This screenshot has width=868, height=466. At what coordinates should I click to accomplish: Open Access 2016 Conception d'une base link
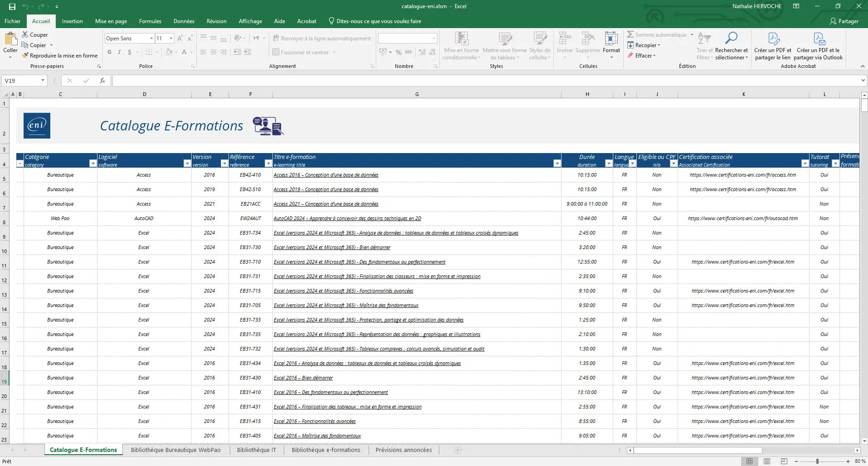[x=325, y=175]
